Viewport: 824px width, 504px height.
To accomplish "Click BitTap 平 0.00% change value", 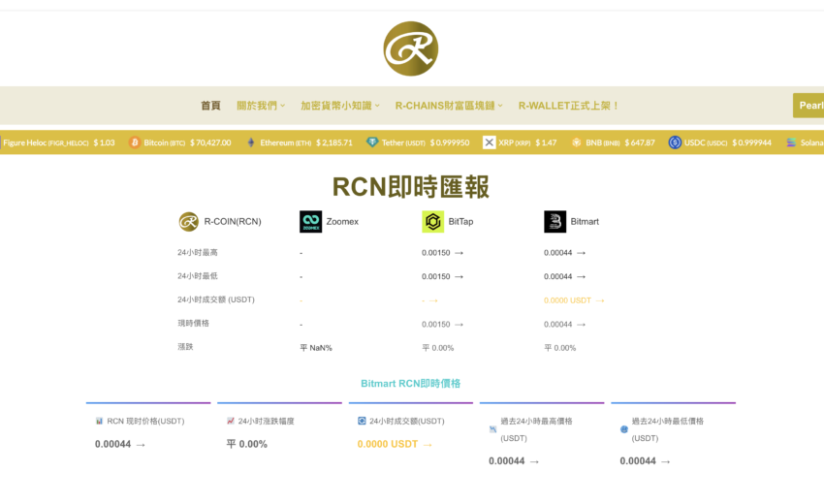I will point(438,348).
